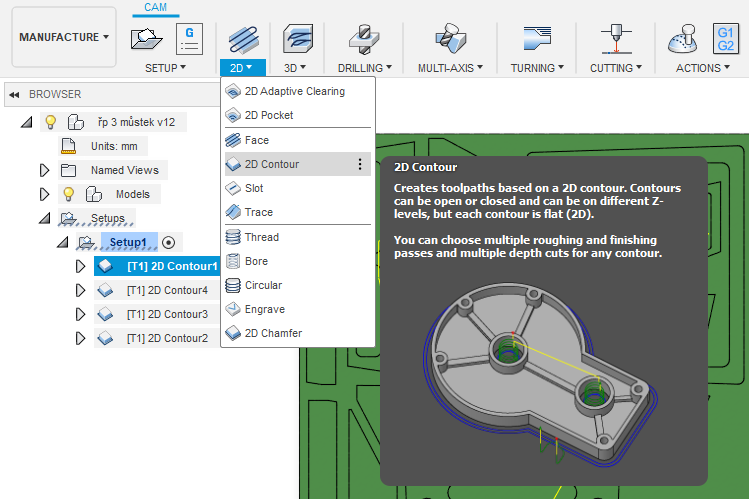Viewport: 749px width, 499px height.
Task: Click the Setup folder icon in toolbar
Action: click(148, 39)
